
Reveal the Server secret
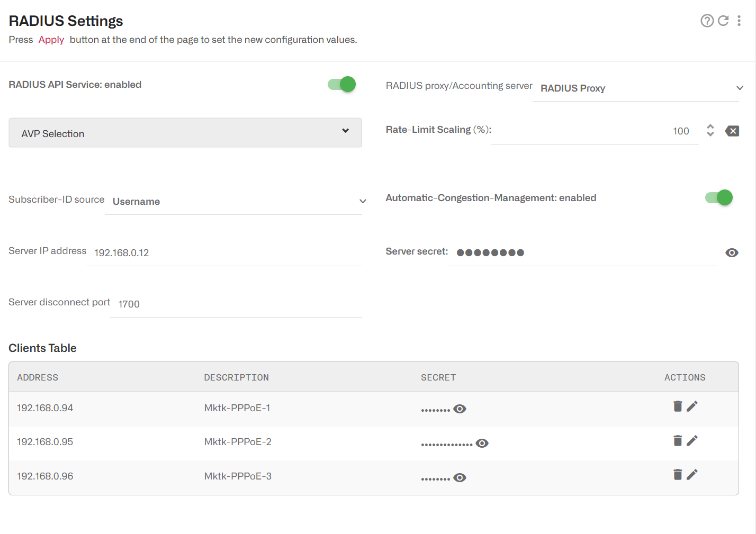(x=732, y=252)
